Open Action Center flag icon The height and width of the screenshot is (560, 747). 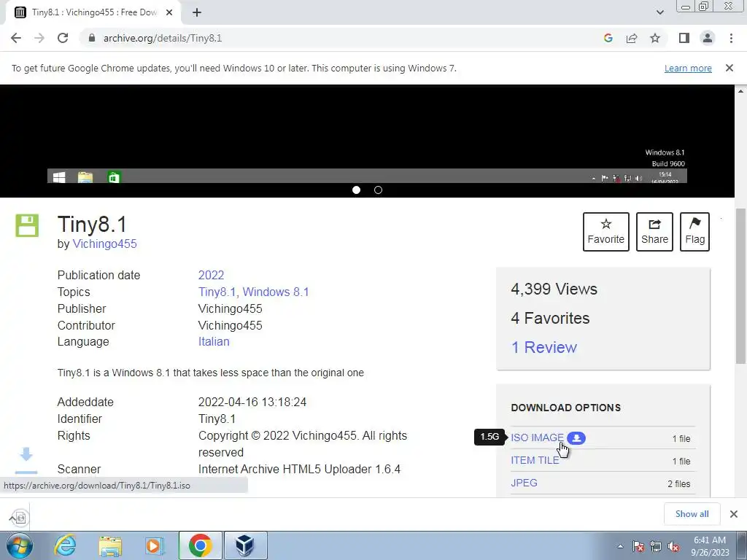638,546
